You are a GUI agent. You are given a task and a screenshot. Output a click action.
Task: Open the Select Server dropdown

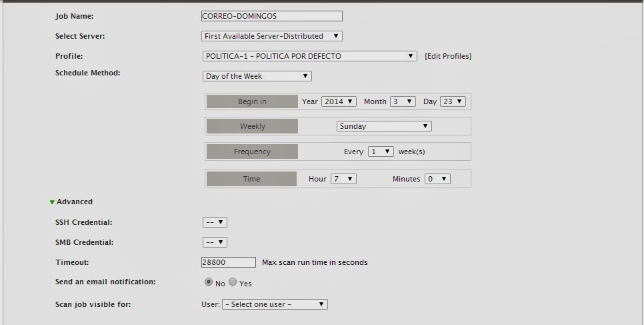point(272,36)
